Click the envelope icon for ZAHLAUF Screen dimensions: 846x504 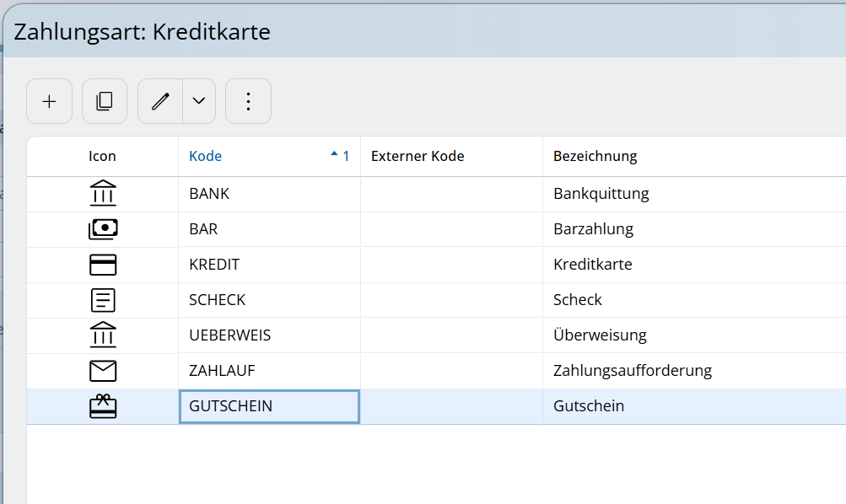coord(103,371)
